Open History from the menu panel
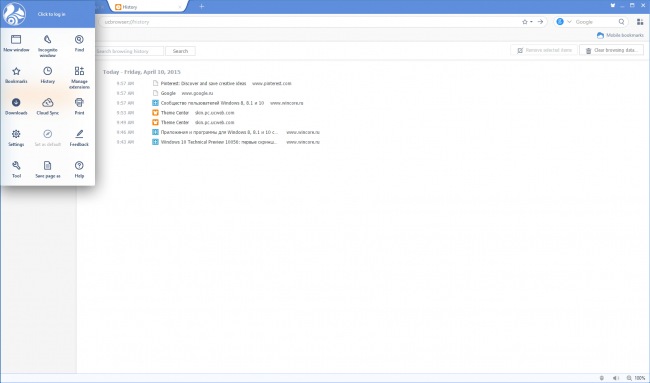This screenshot has height=383, width=650. tap(48, 75)
